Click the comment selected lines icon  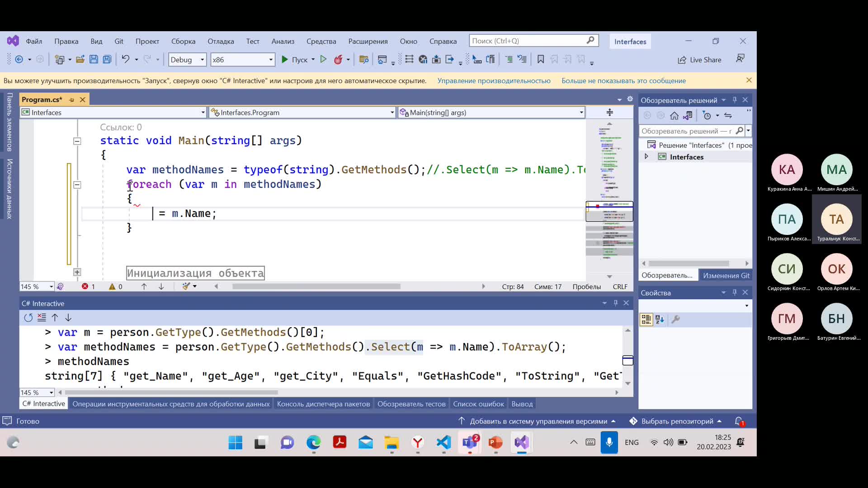point(509,59)
